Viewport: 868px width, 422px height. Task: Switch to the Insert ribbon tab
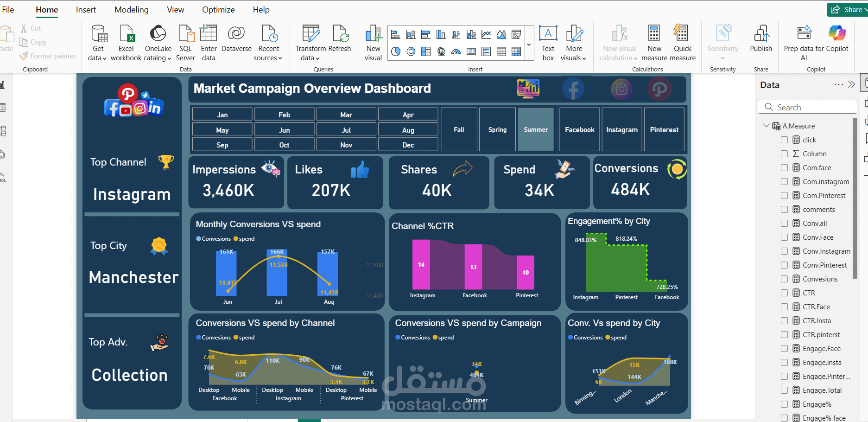click(86, 10)
